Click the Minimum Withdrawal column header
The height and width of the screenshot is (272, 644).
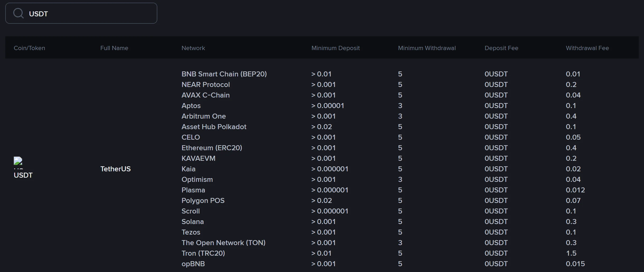427,48
